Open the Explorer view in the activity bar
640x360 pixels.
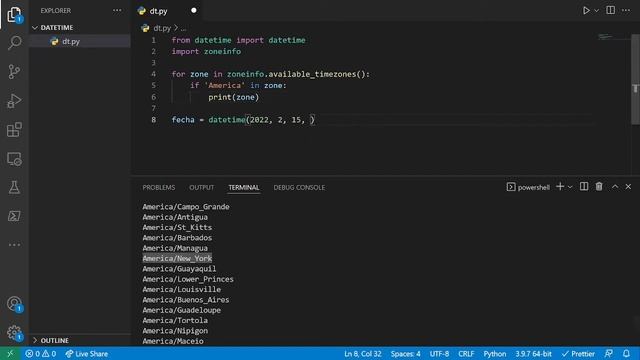pos(14,15)
